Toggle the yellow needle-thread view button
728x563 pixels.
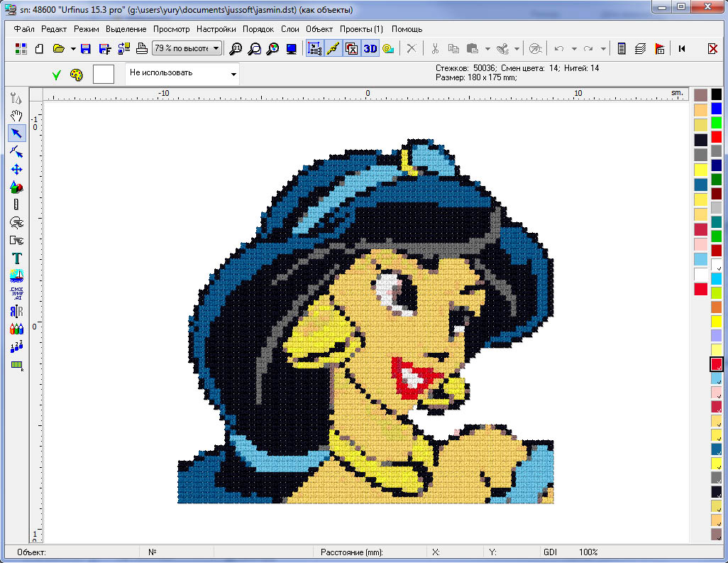point(333,48)
